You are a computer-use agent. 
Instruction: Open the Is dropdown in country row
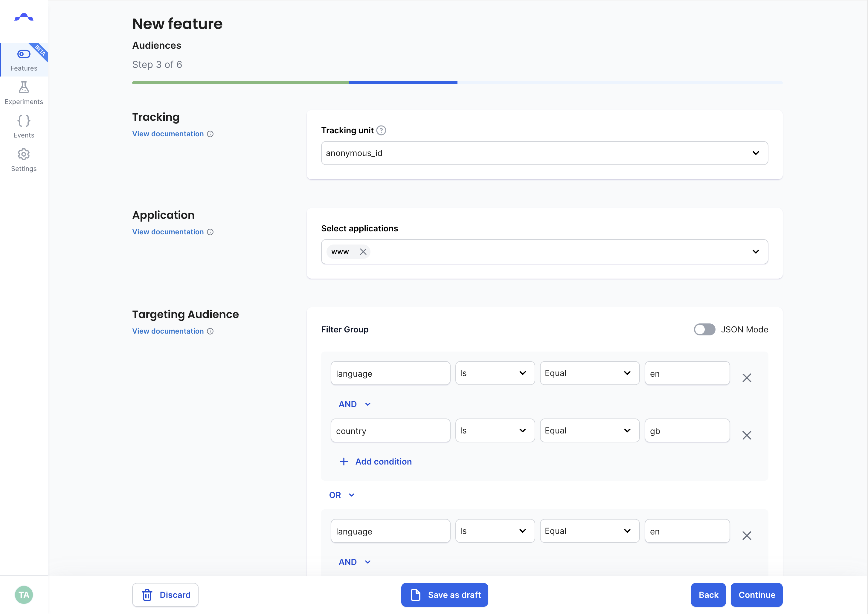(x=495, y=431)
